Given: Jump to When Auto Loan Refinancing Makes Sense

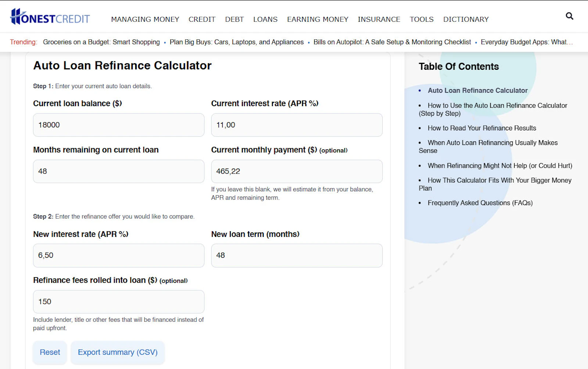Looking at the screenshot, I should (x=488, y=146).
